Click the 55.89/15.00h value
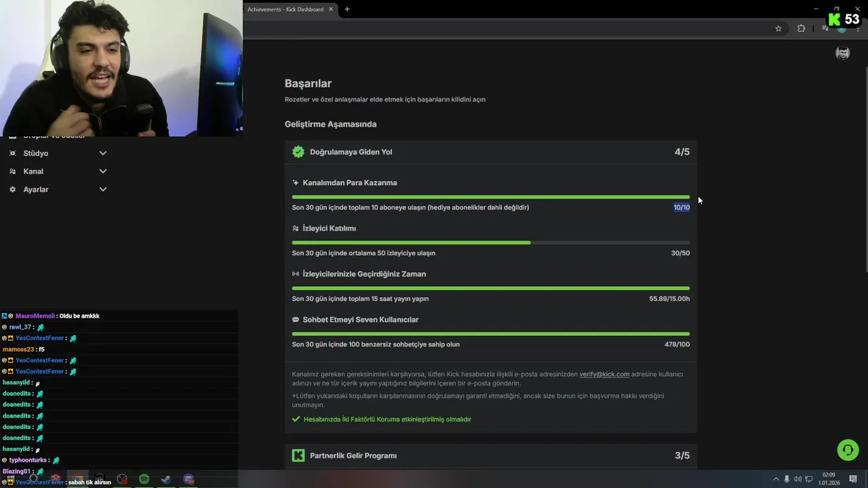The image size is (868, 488). coord(669,298)
